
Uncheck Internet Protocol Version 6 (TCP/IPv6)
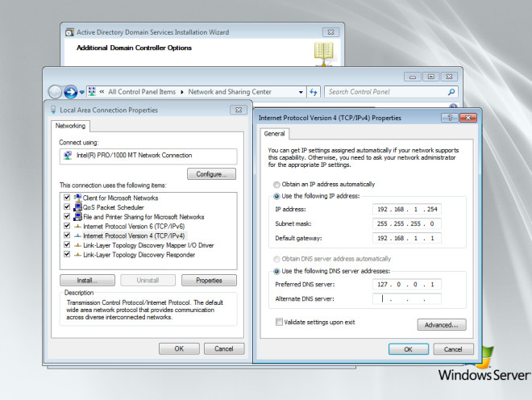[67, 226]
